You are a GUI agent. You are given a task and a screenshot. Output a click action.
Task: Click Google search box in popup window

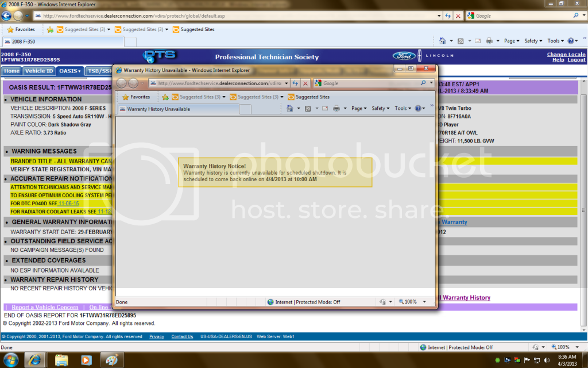372,83
